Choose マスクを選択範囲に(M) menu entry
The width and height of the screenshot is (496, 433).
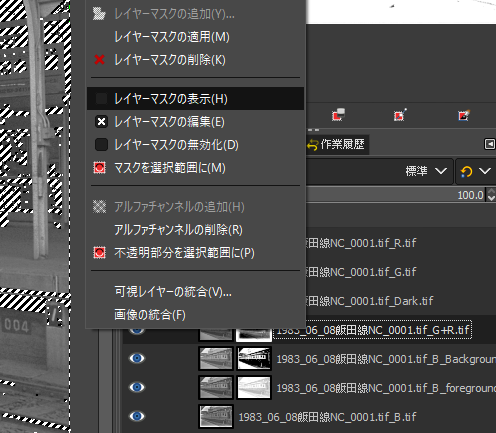[195, 168]
